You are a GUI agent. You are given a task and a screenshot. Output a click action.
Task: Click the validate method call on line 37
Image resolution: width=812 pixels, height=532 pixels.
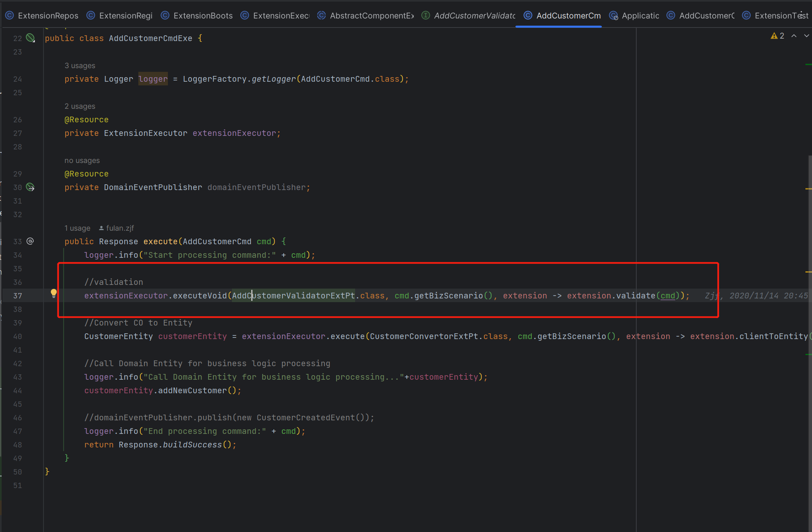click(x=636, y=296)
